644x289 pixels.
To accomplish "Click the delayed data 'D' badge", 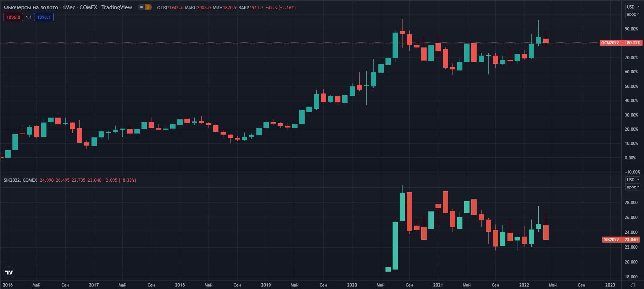I will pyautogui.click(x=148, y=7).
